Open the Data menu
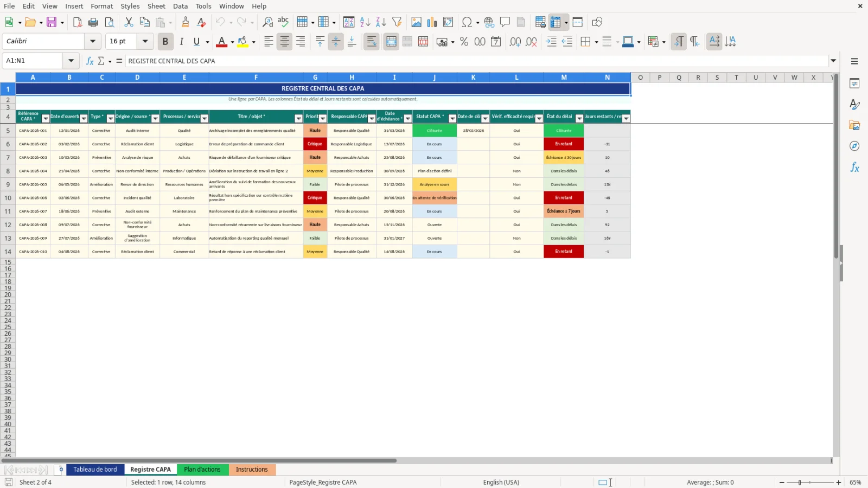This screenshot has width=868, height=488. [x=181, y=6]
